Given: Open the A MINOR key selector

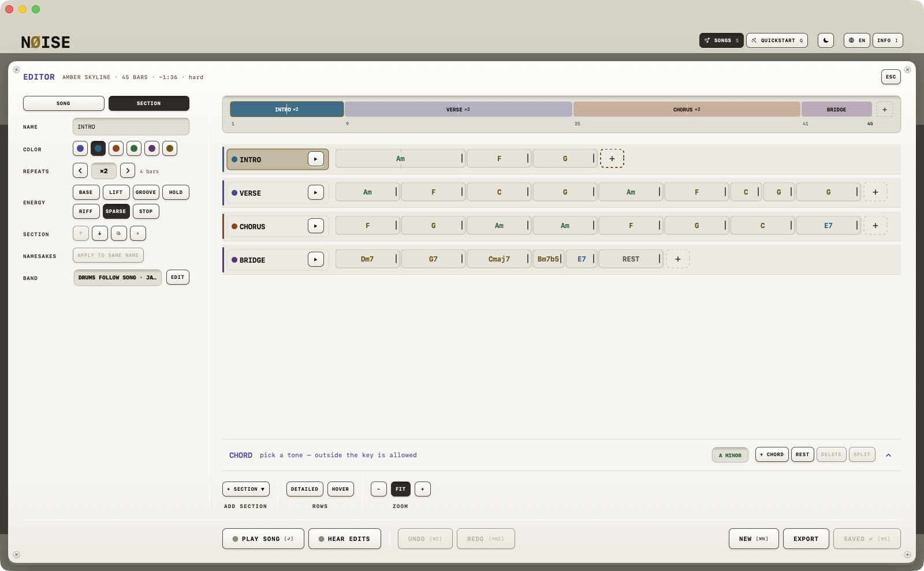Looking at the screenshot, I should pos(731,455).
